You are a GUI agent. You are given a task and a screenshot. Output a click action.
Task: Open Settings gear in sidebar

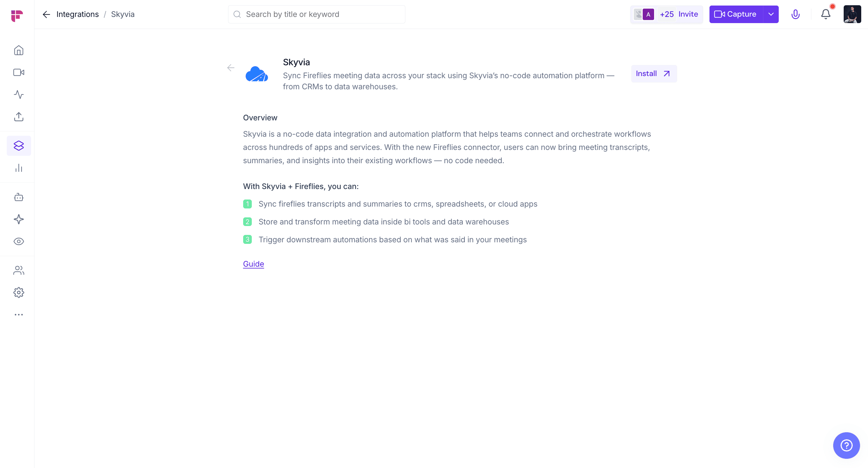point(18,292)
